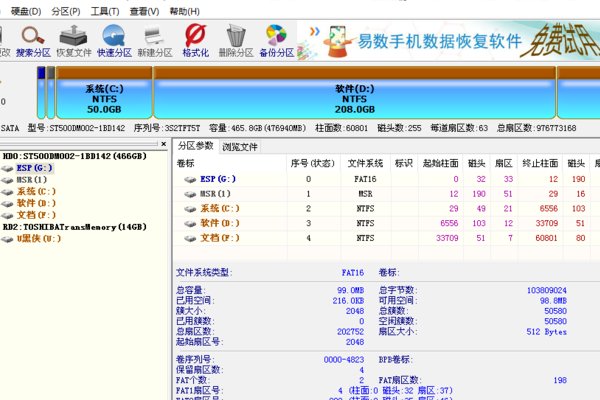Click the table drive icon for MSR(1)
This screenshot has height=400, width=600.
(190, 194)
